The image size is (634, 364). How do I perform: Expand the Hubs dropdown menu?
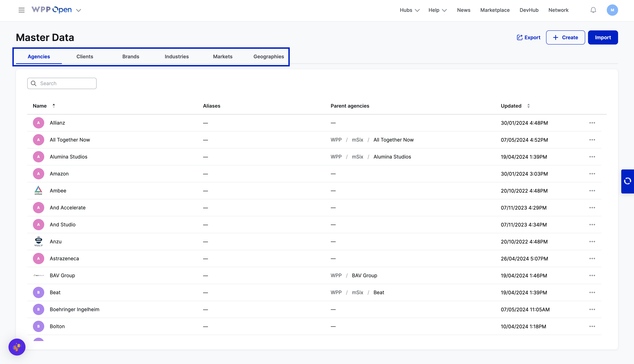click(409, 10)
